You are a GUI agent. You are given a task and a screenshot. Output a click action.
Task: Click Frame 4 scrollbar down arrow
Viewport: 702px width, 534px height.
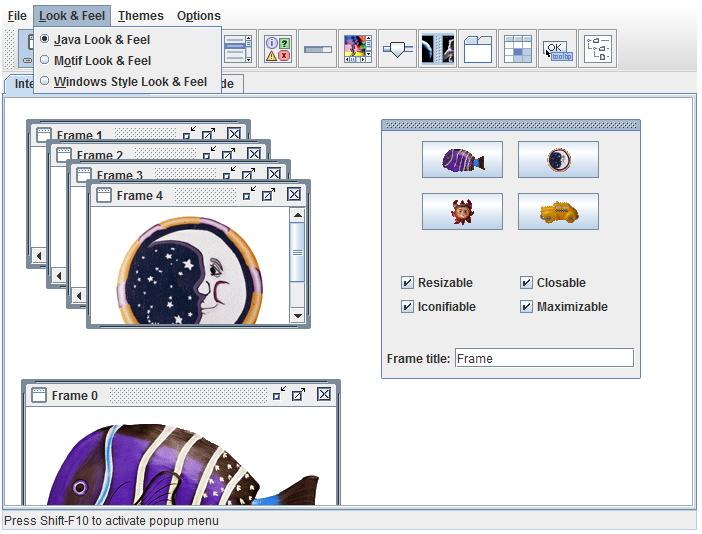[297, 316]
